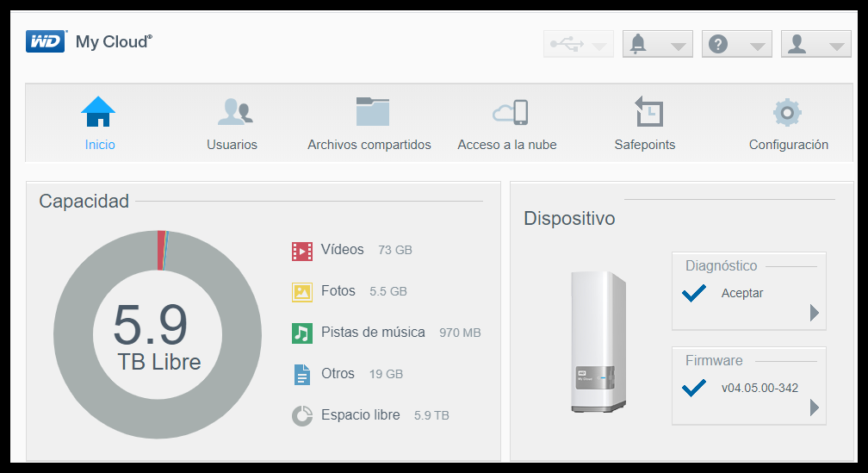Image resolution: width=868 pixels, height=473 pixels.
Task: Click the Aceptar diagnostic status
Action: [x=742, y=294]
